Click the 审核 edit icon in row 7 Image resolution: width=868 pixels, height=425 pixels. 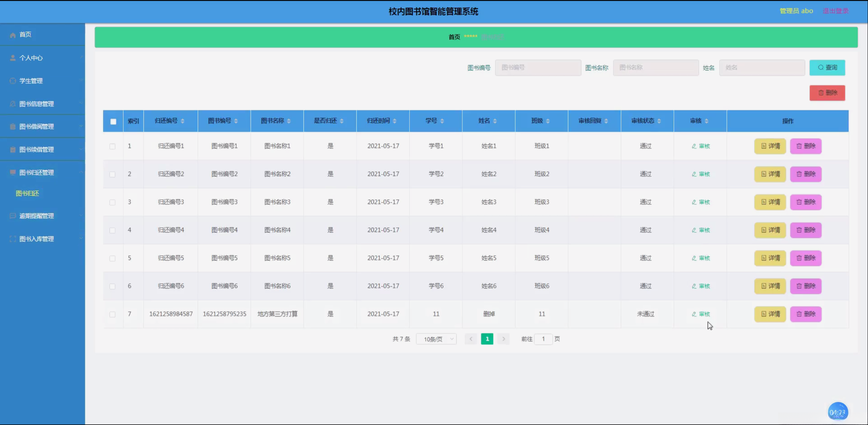coord(694,314)
